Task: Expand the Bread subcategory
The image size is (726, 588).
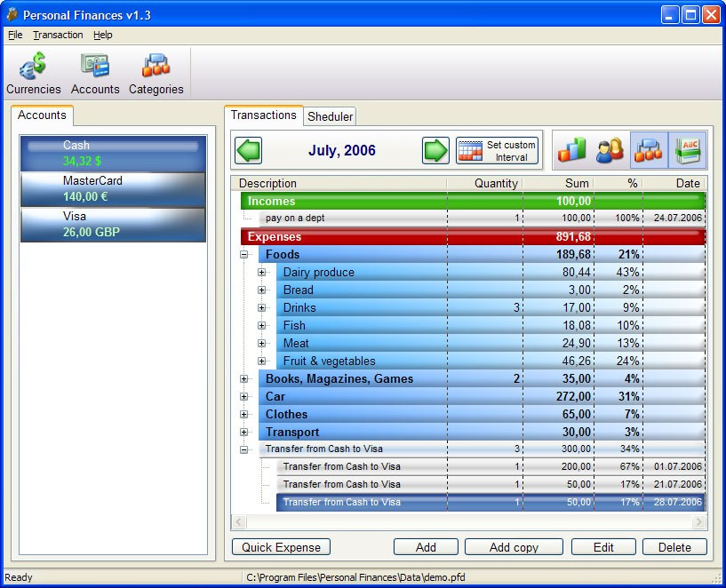Action: (x=261, y=290)
